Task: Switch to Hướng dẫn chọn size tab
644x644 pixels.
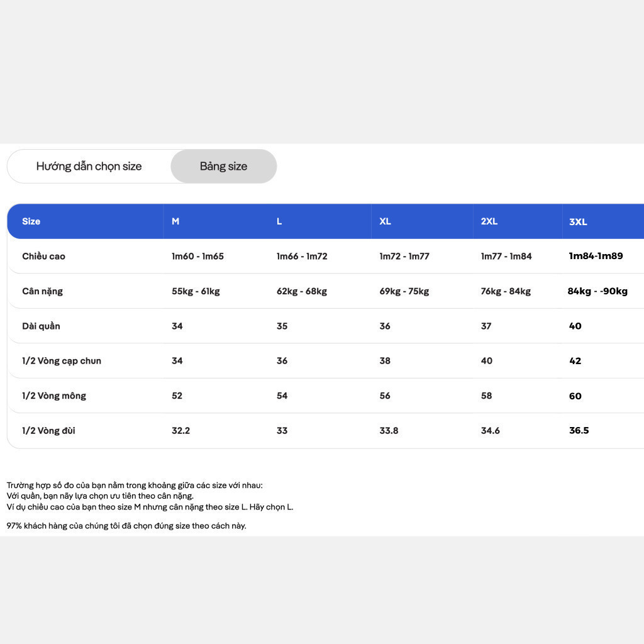Action: pos(89,166)
